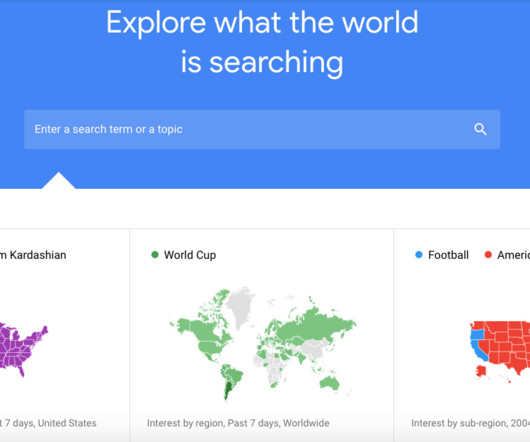Open the purple United States map thumbnail
Image resolution: width=530 pixels, height=442 pixels.
point(24,350)
